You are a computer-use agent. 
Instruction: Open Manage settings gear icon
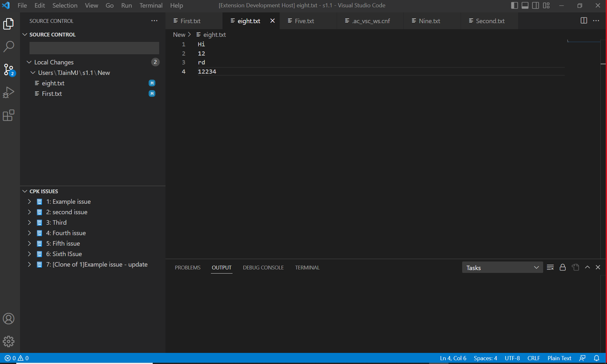coord(9,341)
